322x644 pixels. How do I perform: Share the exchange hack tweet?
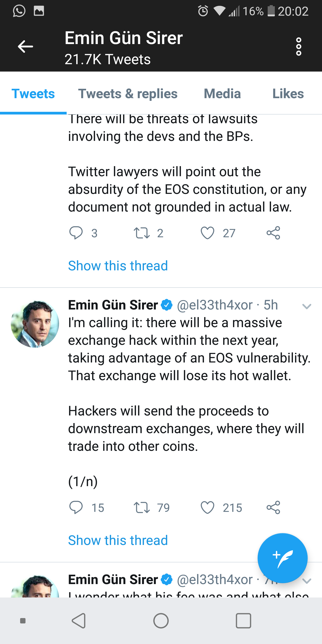(x=273, y=507)
